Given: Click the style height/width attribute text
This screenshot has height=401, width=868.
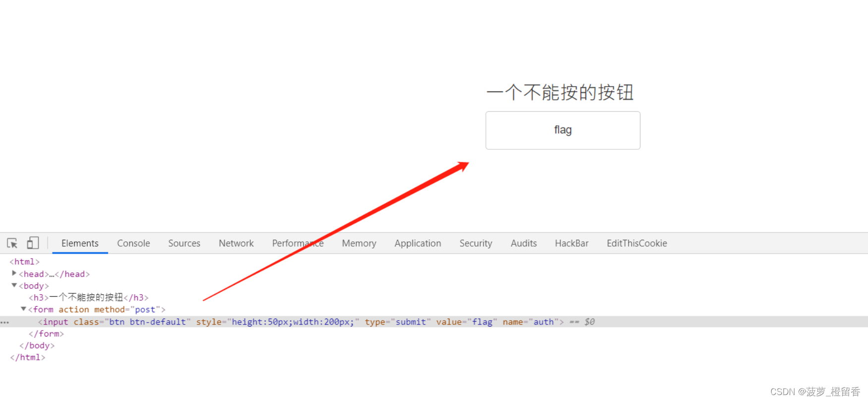Looking at the screenshot, I should click(278, 322).
